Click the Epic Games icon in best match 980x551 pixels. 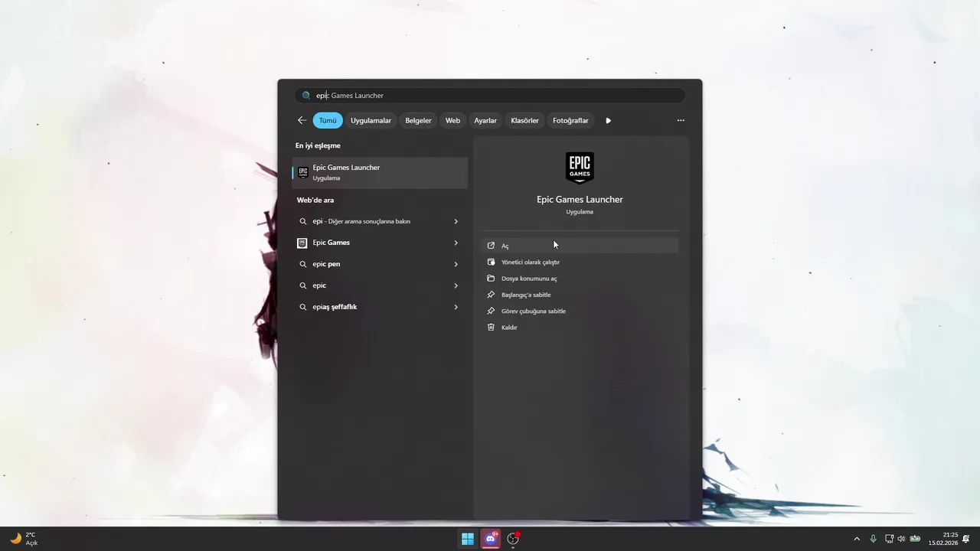(x=303, y=172)
